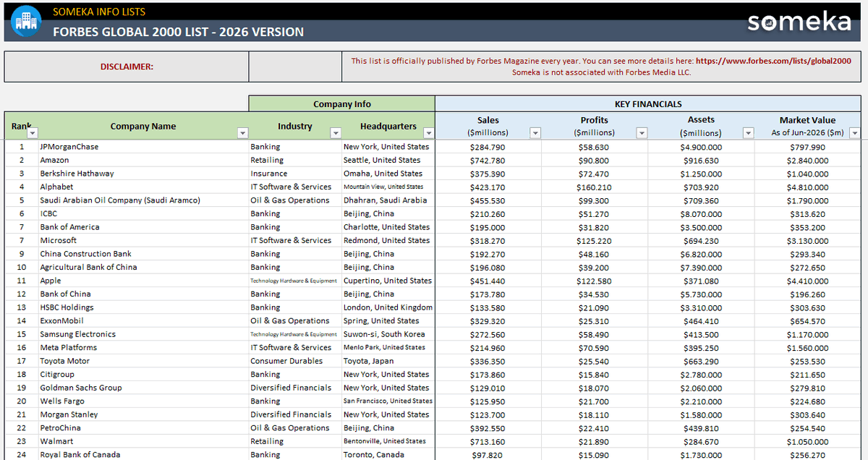Select the Insurance industry cell
Viewport: 868px width, 460px height.
tap(295, 174)
